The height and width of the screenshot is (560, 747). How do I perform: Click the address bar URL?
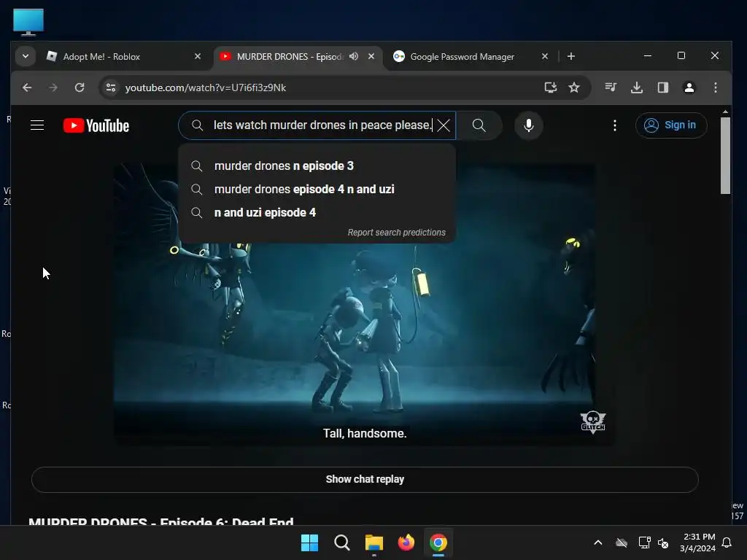[x=205, y=87]
